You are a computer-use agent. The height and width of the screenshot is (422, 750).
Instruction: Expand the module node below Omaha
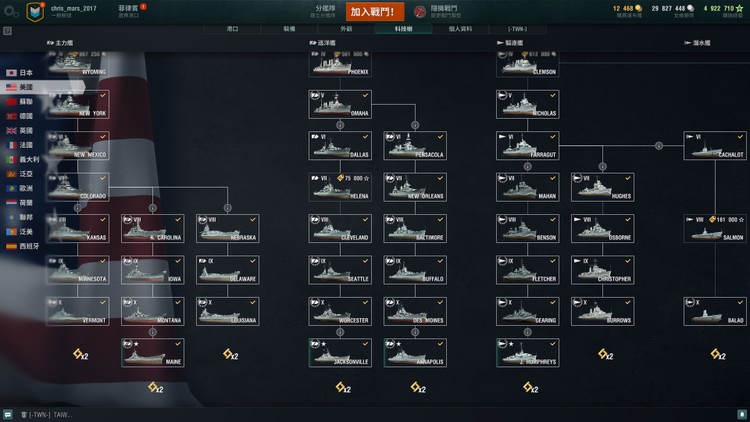[x=340, y=125]
